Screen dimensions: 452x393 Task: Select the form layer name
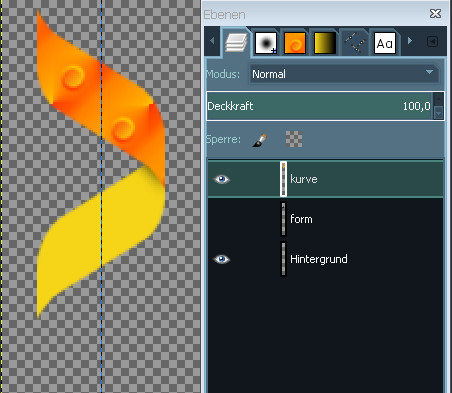point(301,219)
